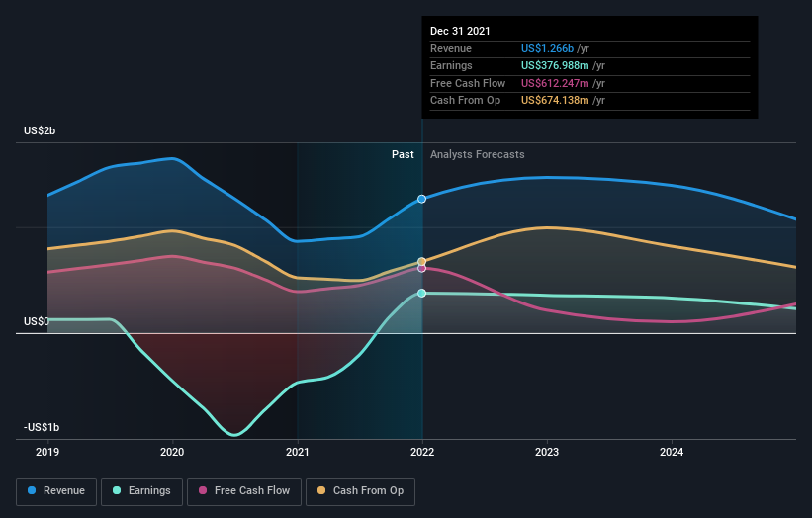Click the Cash From Op tooltip row label
Image resolution: width=812 pixels, height=518 pixels.
(465, 101)
